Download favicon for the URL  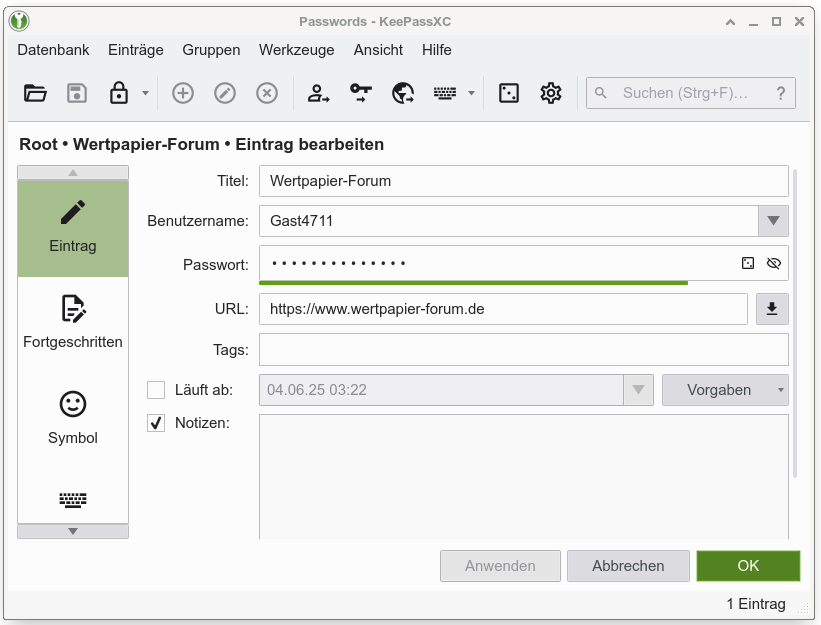tap(772, 309)
